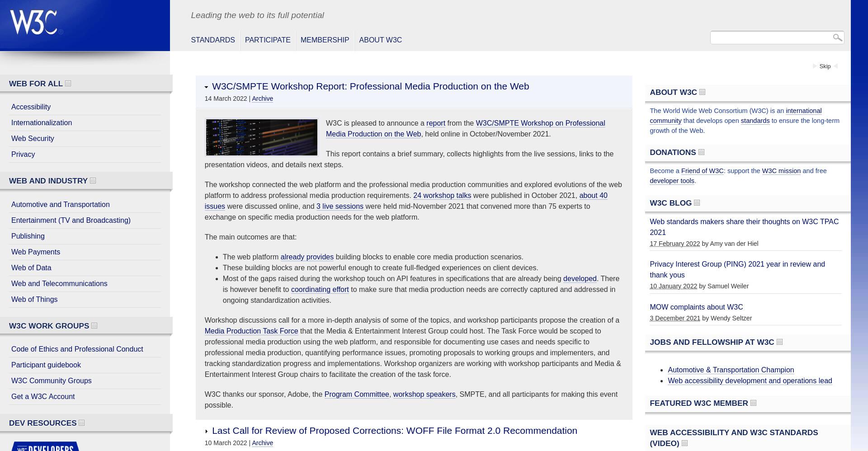This screenshot has width=868, height=451.
Task: Open Privacy Interest Group 2021 review post
Action: click(x=737, y=269)
